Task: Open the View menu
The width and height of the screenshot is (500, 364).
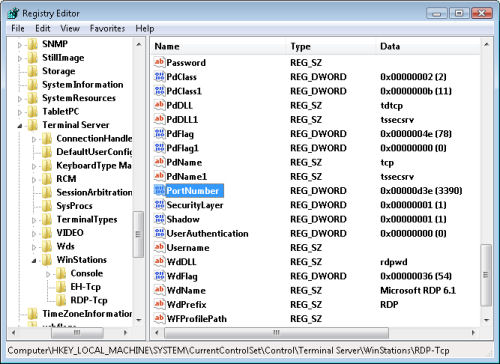Action: (x=70, y=28)
